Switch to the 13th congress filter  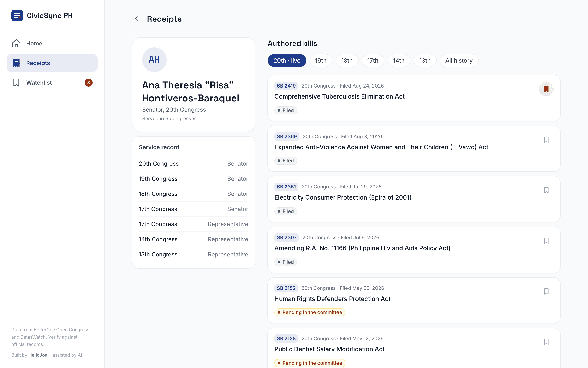point(425,61)
